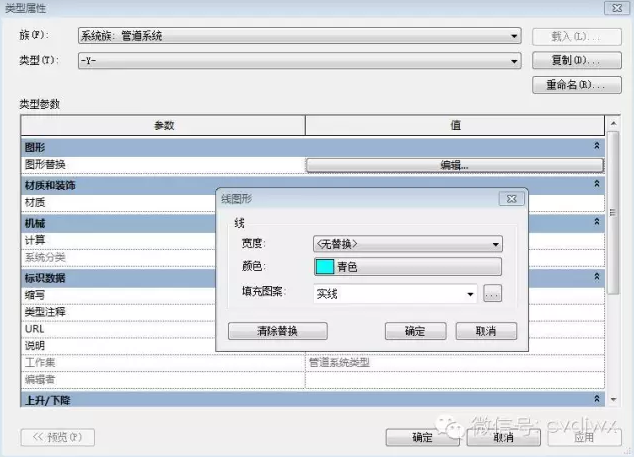Click 编辑... button for 图形替换

(x=454, y=164)
